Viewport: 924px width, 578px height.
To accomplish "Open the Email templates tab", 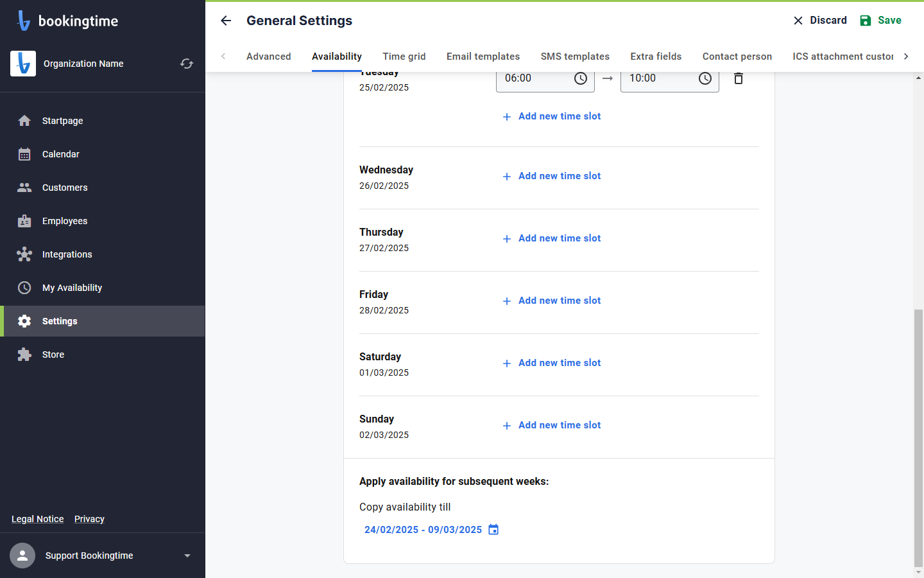I will (x=483, y=57).
